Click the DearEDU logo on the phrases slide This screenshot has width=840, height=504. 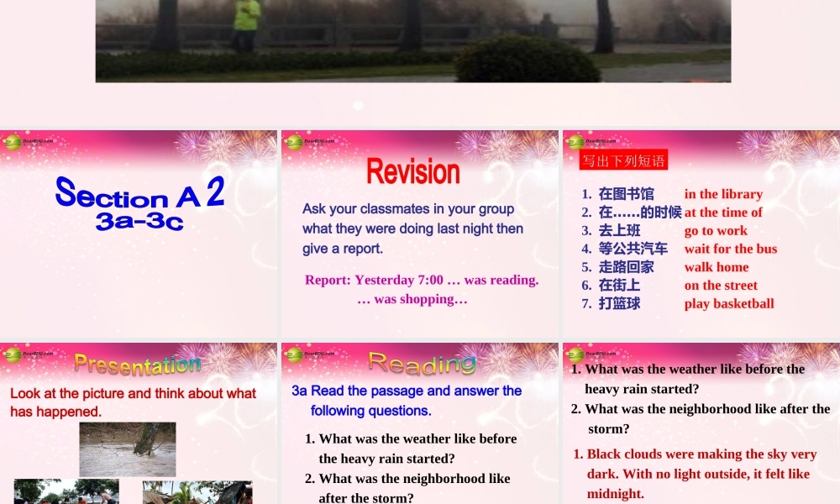[575, 140]
